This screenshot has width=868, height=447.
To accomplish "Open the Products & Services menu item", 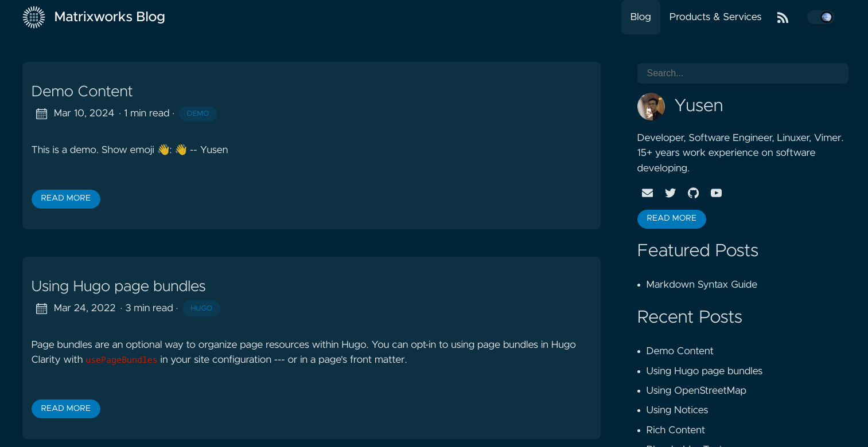I will (715, 17).
